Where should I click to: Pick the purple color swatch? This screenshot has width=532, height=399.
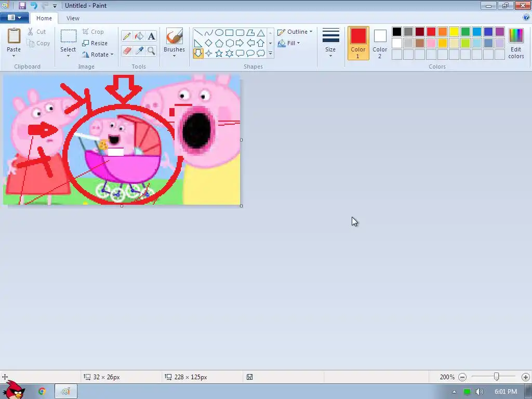click(500, 32)
